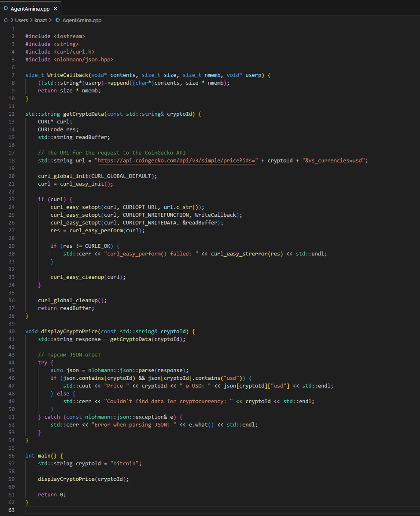Click the '&vs_currencies=usd' string literal
The image size is (420, 516).
334,160
